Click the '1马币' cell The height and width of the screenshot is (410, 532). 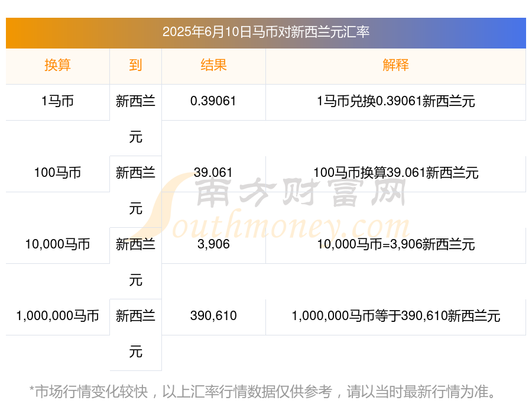click(x=58, y=101)
